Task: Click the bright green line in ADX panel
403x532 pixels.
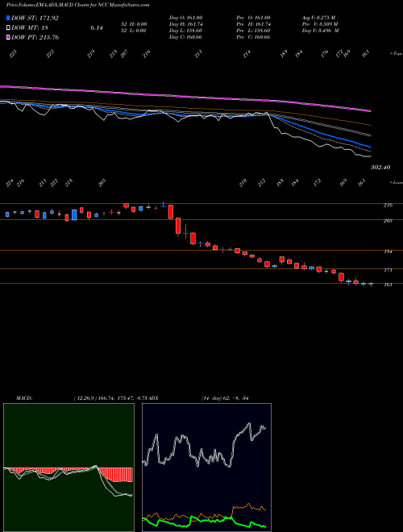Action: click(x=204, y=521)
